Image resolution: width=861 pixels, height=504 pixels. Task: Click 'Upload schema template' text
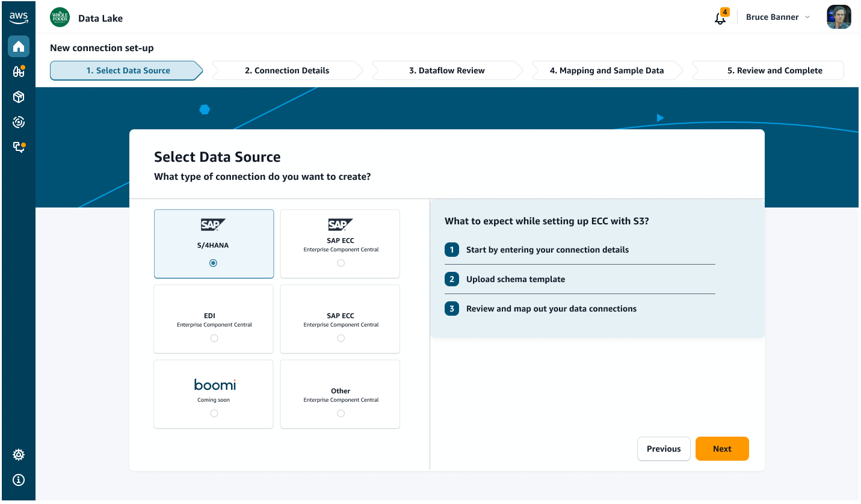pyautogui.click(x=516, y=279)
